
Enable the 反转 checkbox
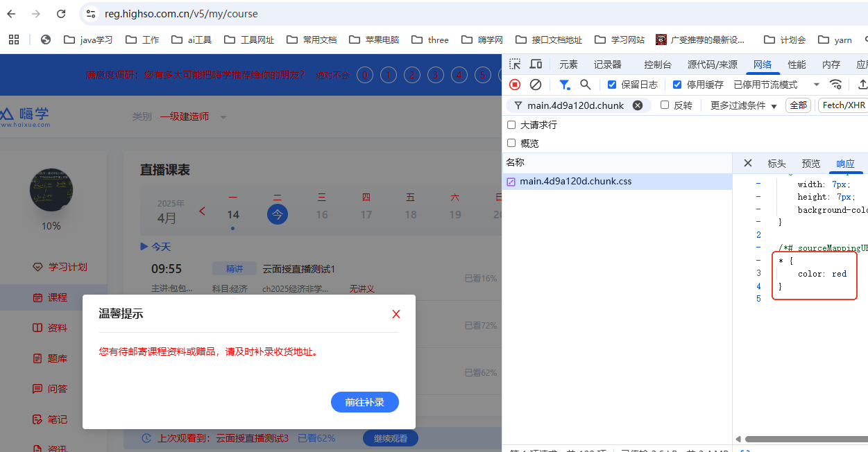pyautogui.click(x=665, y=105)
